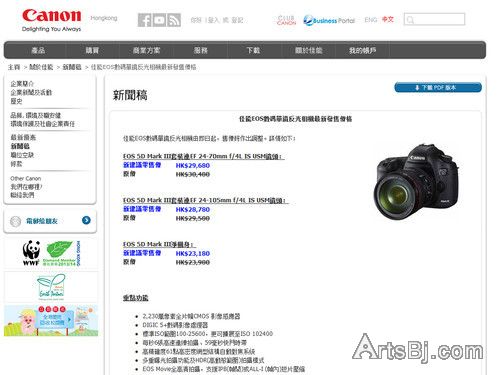The image size is (500, 375).
Task: Open the 下載 navigation menu
Action: pyautogui.click(x=253, y=50)
